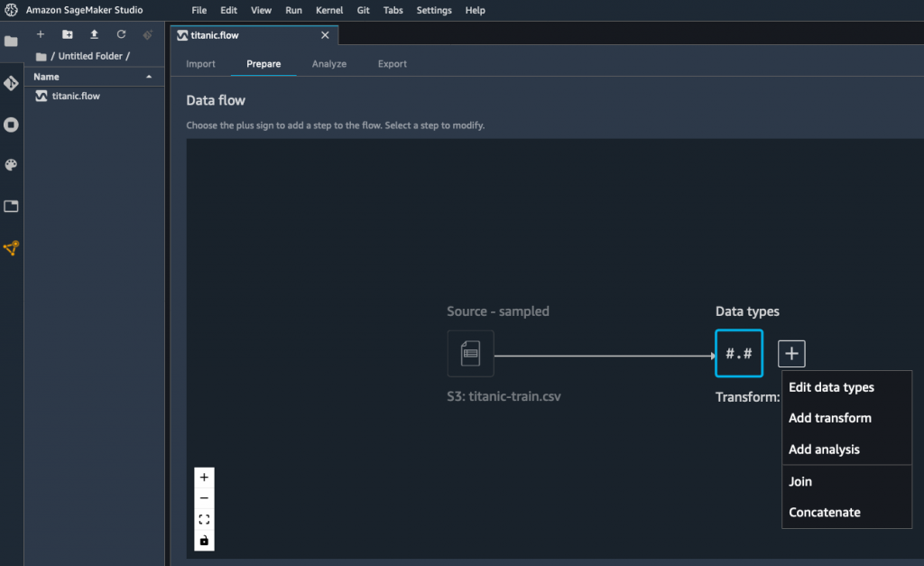
Task: Click the New Launcher plus icon
Action: 40,34
